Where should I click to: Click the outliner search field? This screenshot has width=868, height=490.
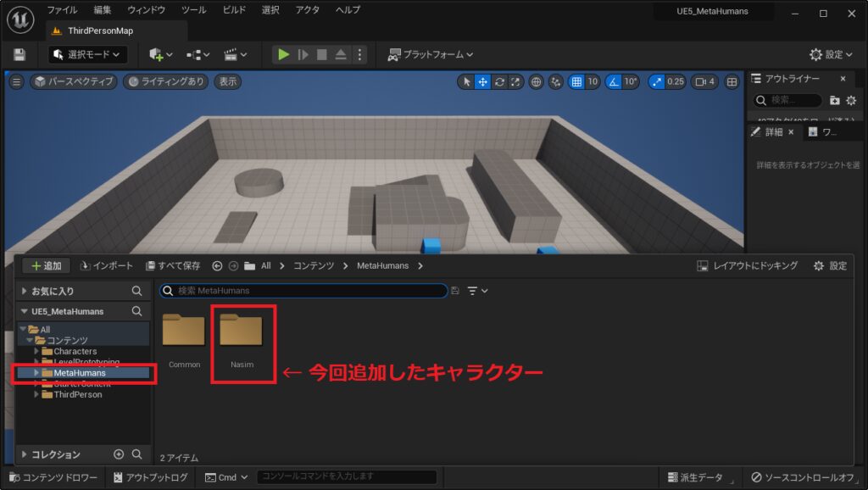click(x=787, y=100)
